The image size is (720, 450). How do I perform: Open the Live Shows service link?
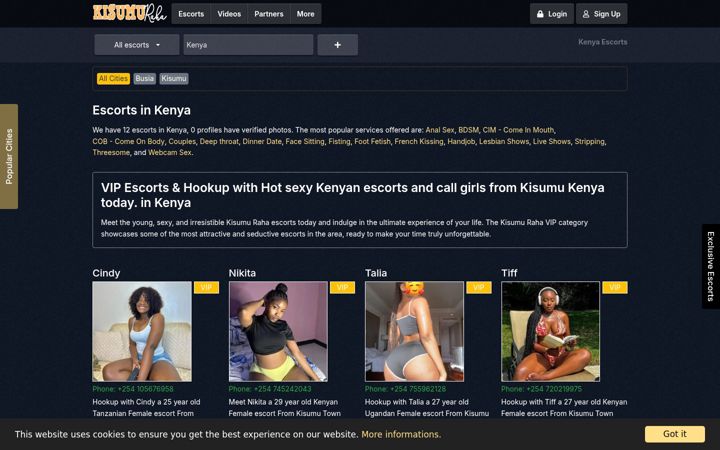551,141
